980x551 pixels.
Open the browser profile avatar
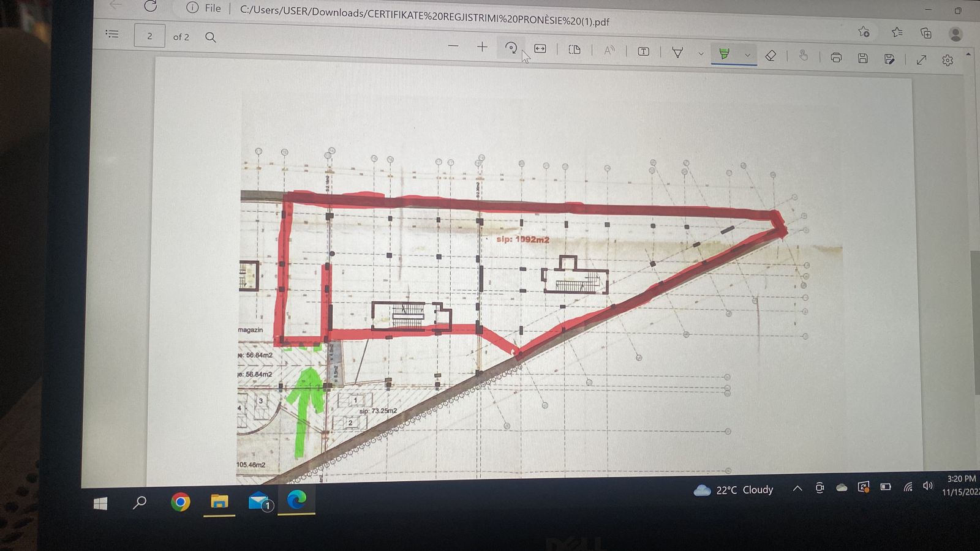click(x=956, y=34)
